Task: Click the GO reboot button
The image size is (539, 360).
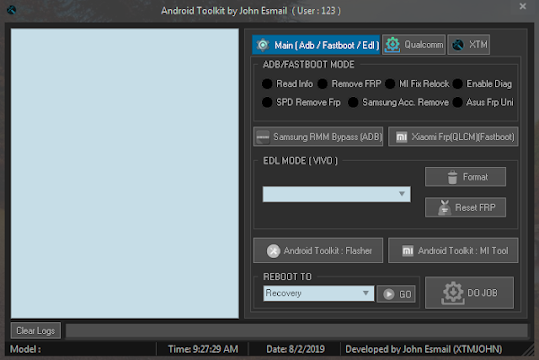Action: [396, 294]
